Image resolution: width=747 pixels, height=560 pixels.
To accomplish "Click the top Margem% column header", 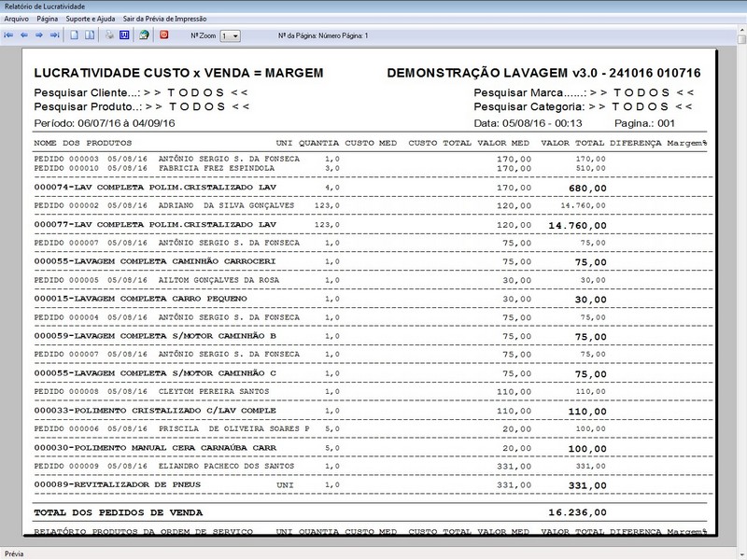I will pos(686,143).
